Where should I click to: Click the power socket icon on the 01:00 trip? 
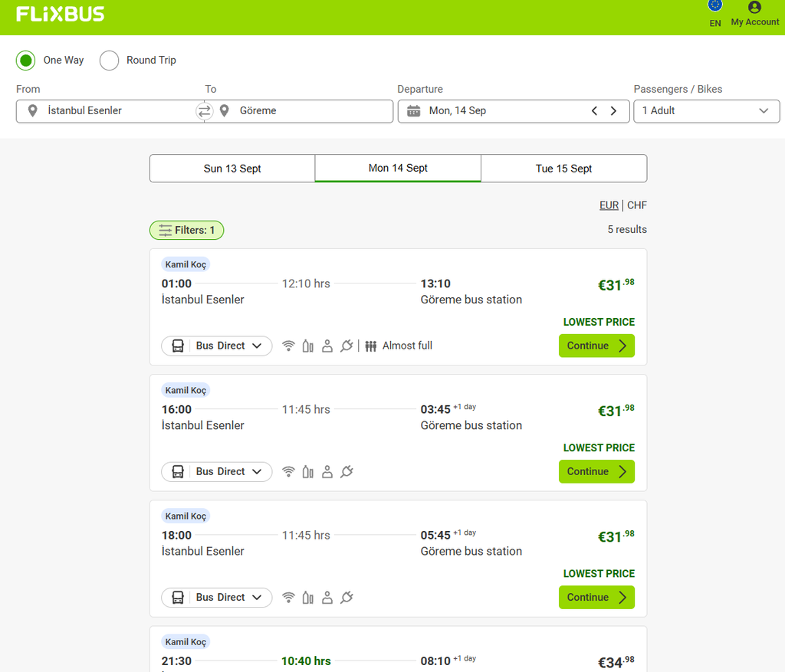pos(347,346)
